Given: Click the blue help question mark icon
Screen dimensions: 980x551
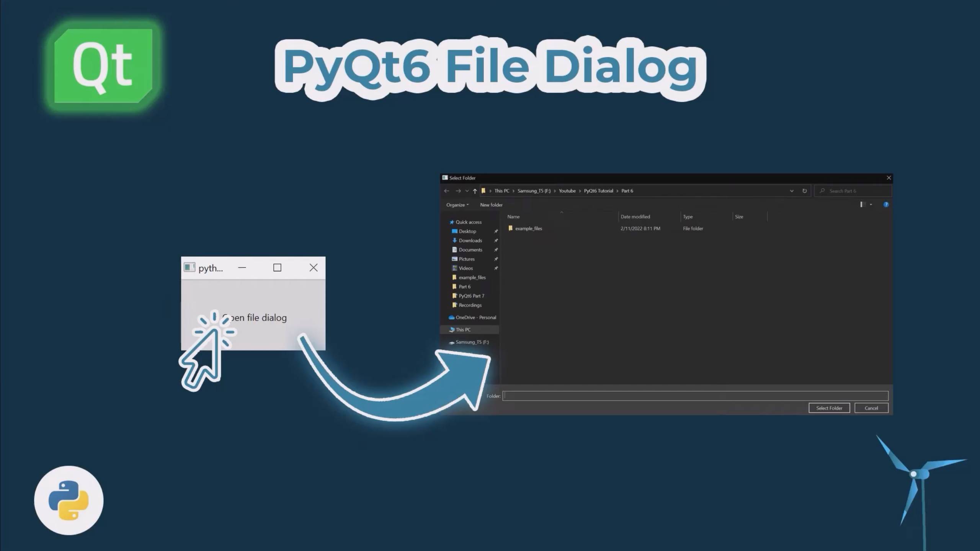Looking at the screenshot, I should (886, 205).
